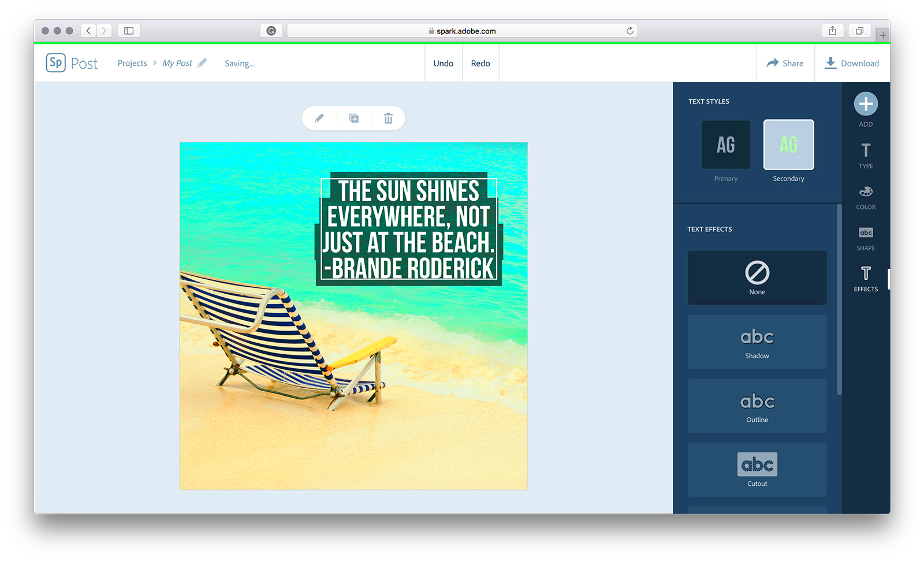Choose the None text effect

pos(757,278)
